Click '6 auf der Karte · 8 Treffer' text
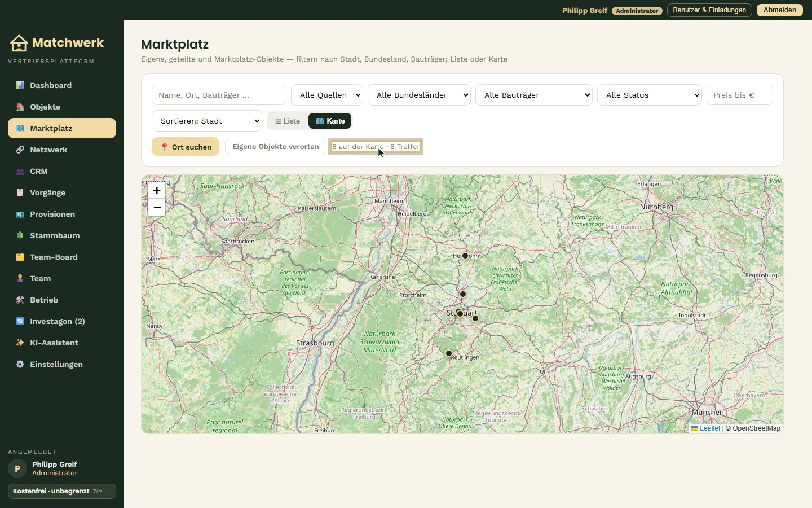This screenshot has width=812, height=508. (376, 147)
